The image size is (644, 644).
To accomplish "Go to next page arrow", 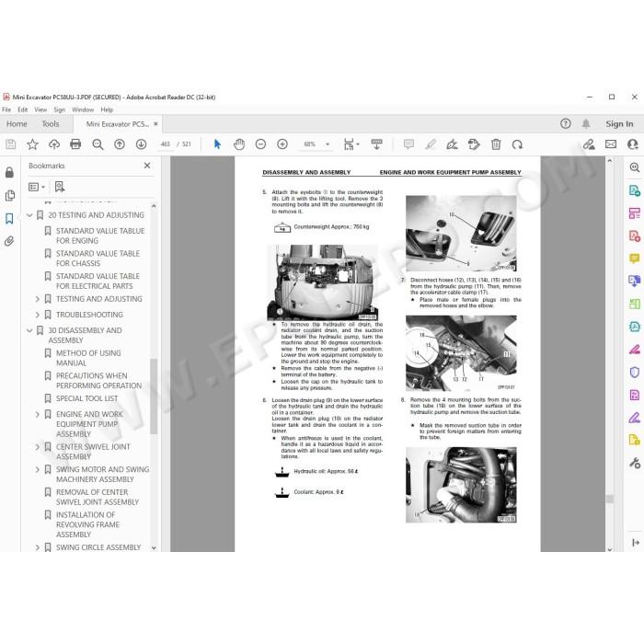I will click(142, 144).
